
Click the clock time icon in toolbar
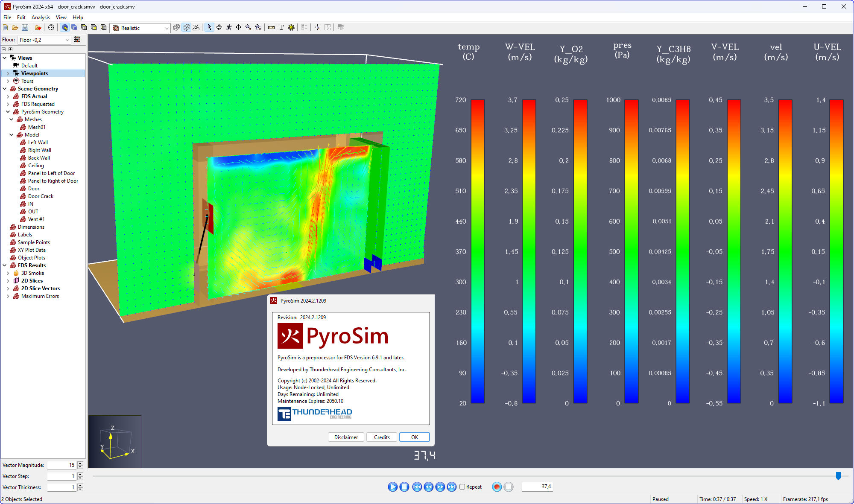pyautogui.click(x=51, y=27)
